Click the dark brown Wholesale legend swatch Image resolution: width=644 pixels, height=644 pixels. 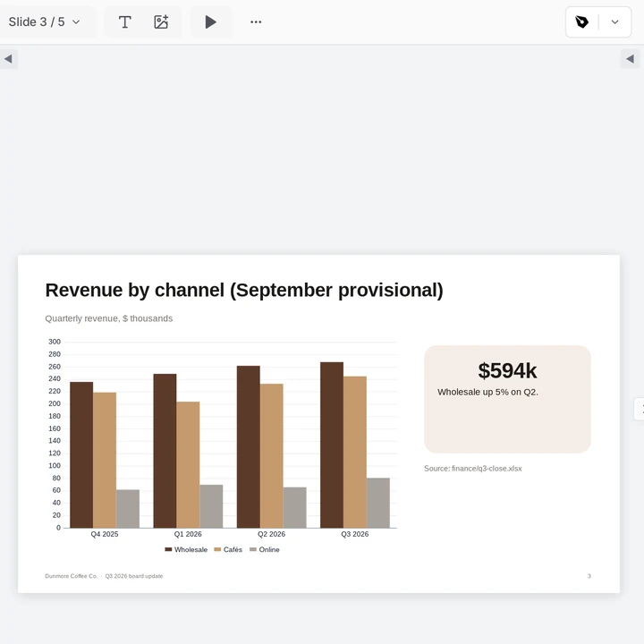pyautogui.click(x=168, y=549)
